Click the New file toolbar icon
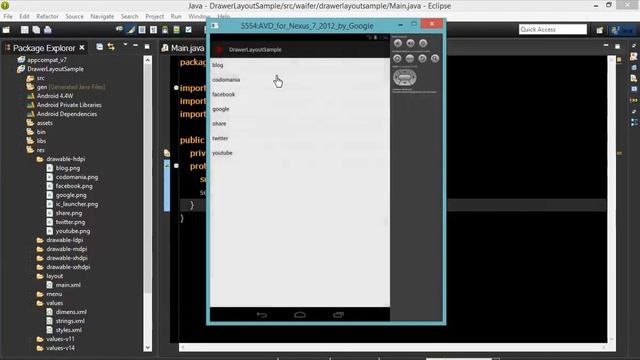 click(x=6, y=30)
